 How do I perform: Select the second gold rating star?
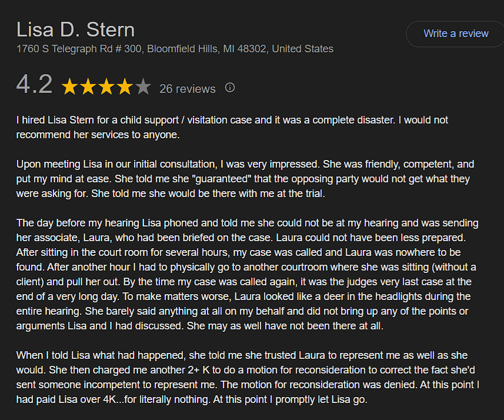pyautogui.click(x=88, y=88)
